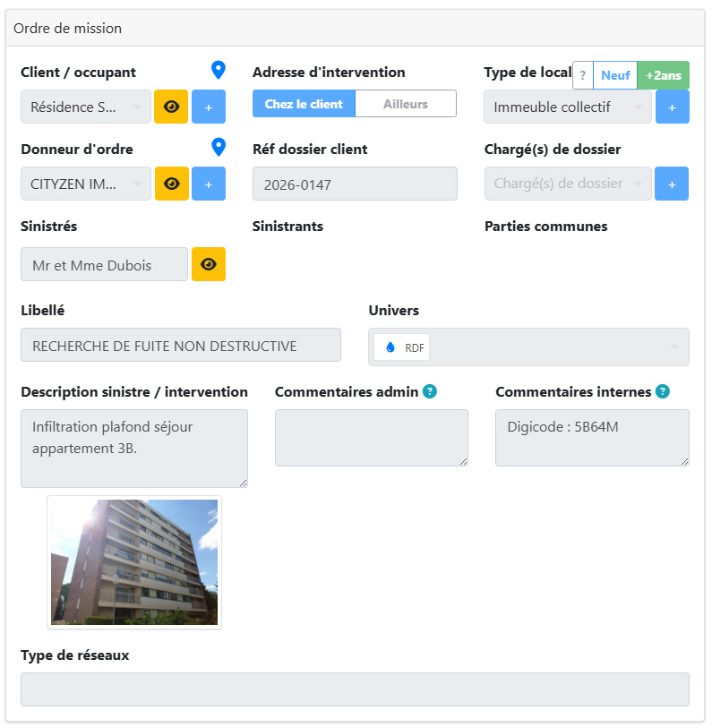Choose the +2ans local age option
Image resolution: width=712 pixels, height=728 pixels.
coord(664,75)
